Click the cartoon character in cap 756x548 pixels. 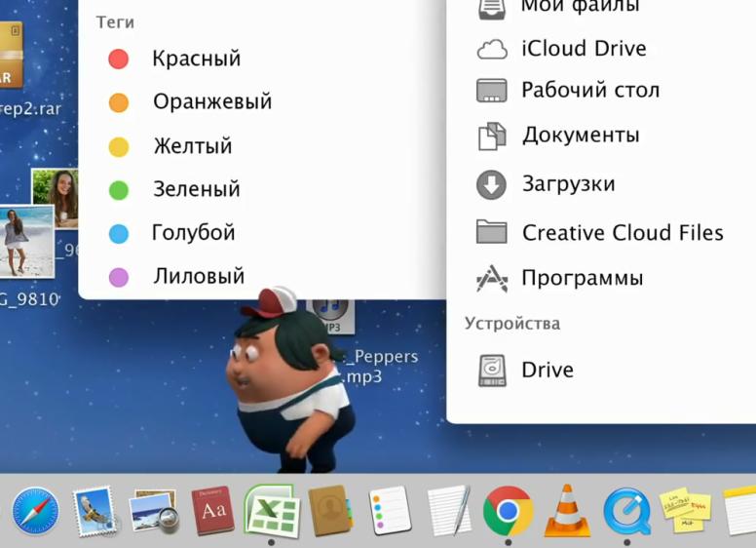[x=289, y=381]
